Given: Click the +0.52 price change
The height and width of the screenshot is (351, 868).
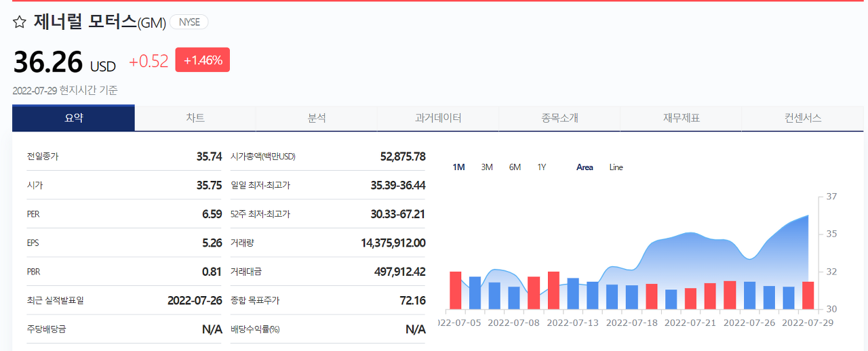Looking at the screenshot, I should coord(149,61).
